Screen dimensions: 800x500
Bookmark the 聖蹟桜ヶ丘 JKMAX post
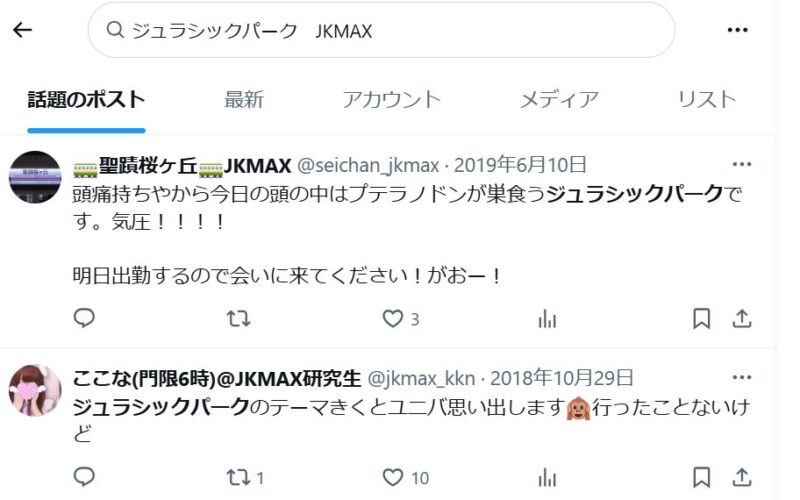702,319
